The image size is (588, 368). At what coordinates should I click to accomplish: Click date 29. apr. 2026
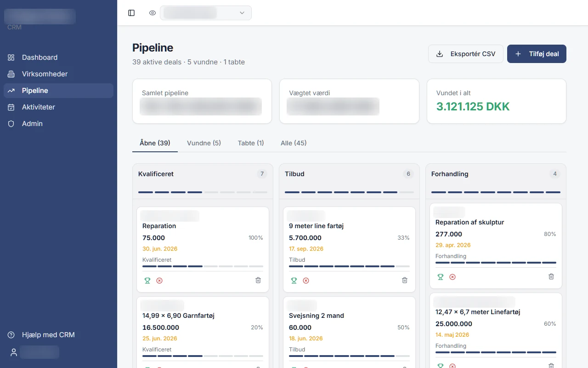tap(453, 245)
